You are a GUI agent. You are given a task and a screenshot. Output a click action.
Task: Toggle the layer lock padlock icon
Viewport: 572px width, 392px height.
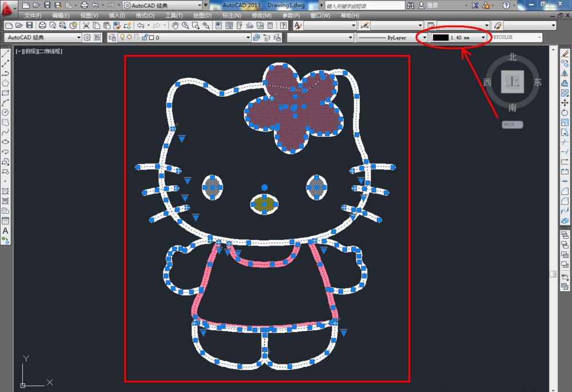click(145, 37)
